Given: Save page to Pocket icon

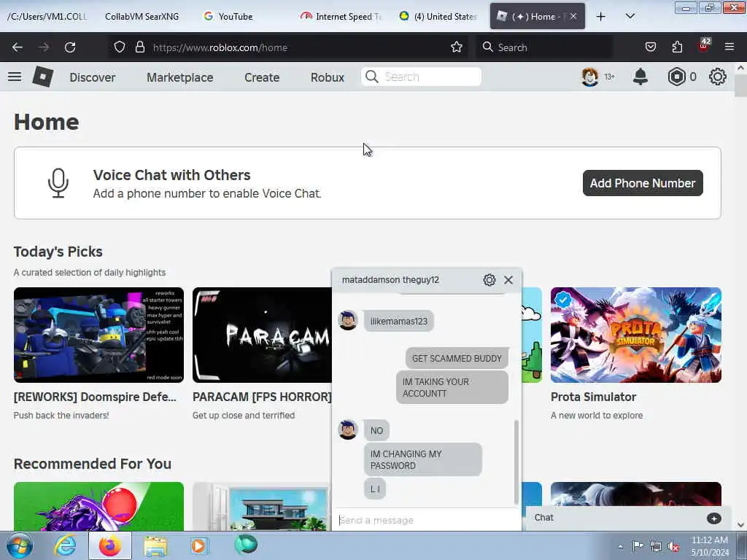Looking at the screenshot, I should pos(650,47).
